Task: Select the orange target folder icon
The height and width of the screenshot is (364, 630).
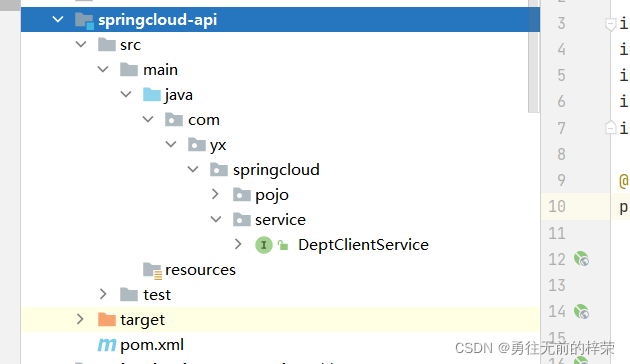Action: pyautogui.click(x=107, y=319)
